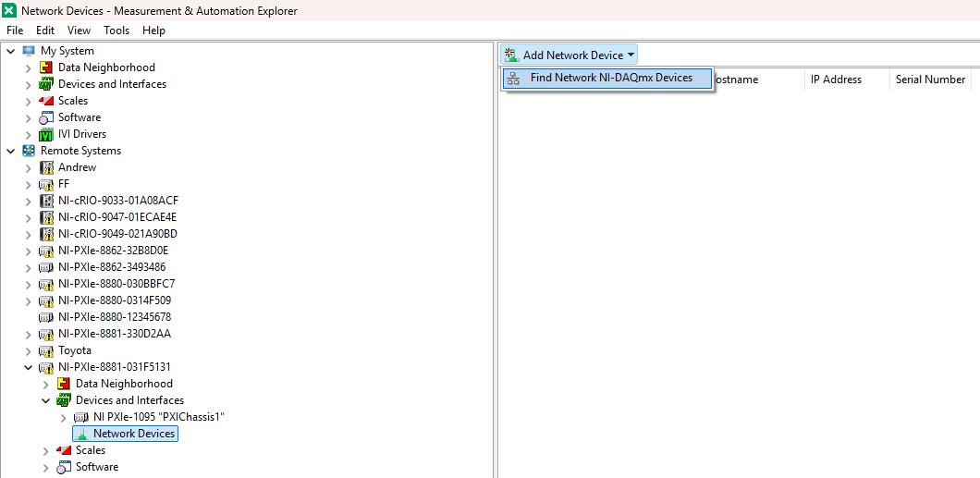Image resolution: width=980 pixels, height=478 pixels.
Task: Click the Remote Systems globe icon
Action: coord(29,151)
